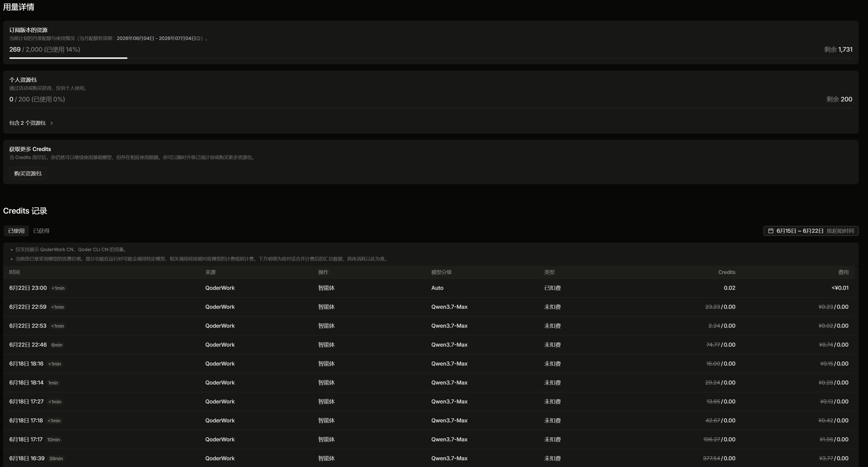Click the 剩余 1,731 remaining value
The height and width of the screenshot is (467, 868).
(838, 50)
